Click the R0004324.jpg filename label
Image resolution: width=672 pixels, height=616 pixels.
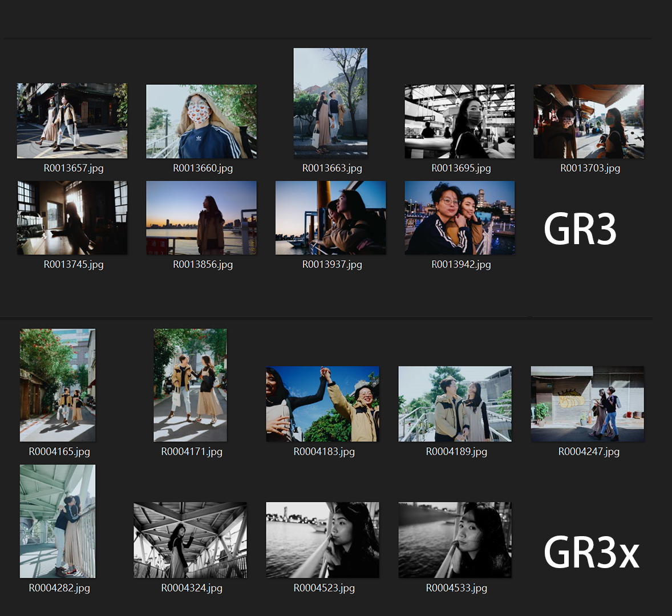192,588
